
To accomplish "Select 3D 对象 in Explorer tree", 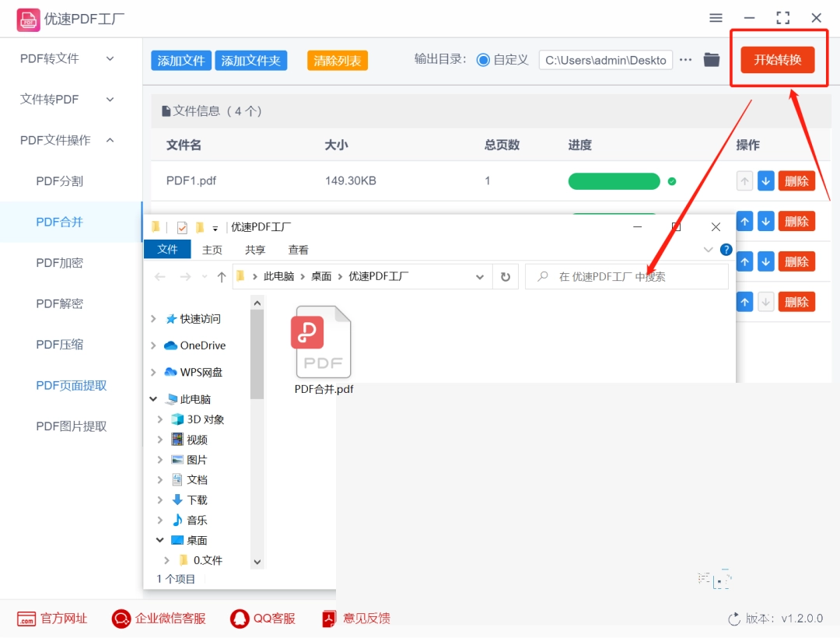I will point(197,419).
